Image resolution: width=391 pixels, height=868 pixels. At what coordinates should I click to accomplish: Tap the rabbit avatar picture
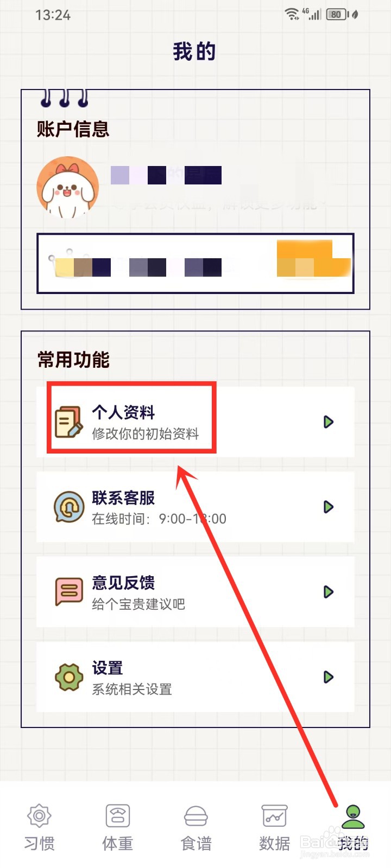pyautogui.click(x=68, y=188)
